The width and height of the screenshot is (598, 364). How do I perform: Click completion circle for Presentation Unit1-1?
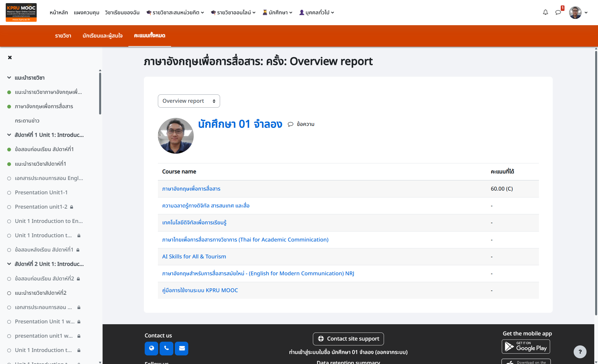point(9,193)
